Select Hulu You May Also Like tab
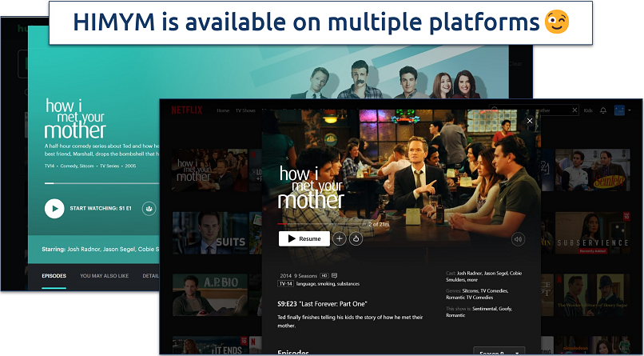644x356 pixels. point(105,276)
